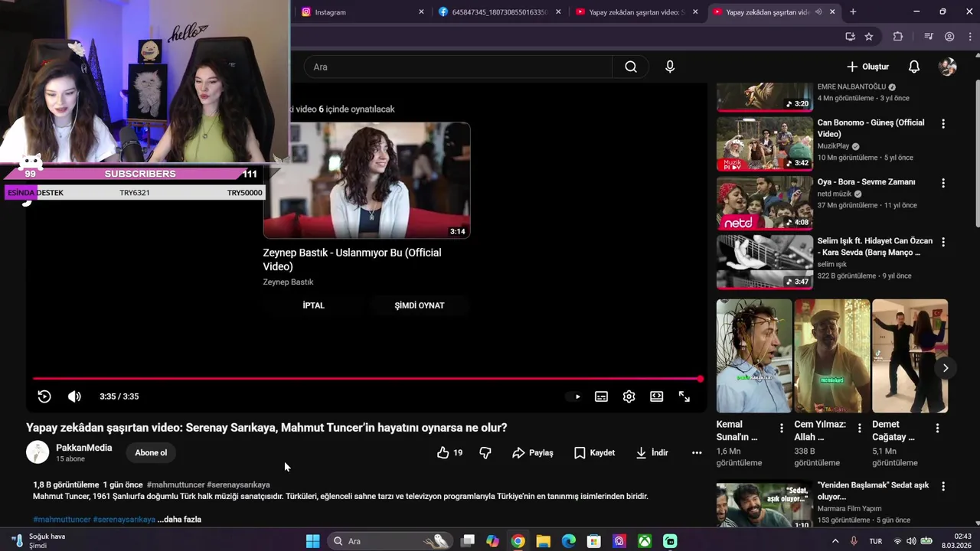This screenshot has height=551, width=980.
Task: Open the Chrome extensions puzzle icon
Action: coord(898,36)
